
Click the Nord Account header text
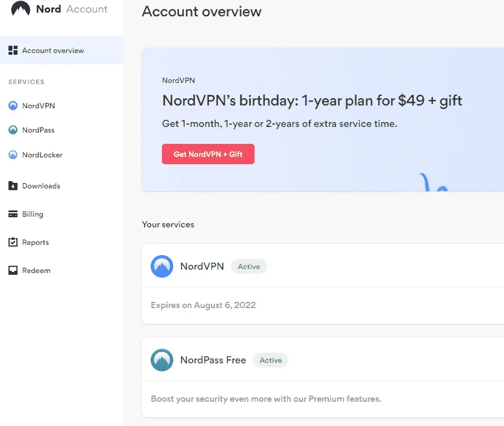click(72, 9)
